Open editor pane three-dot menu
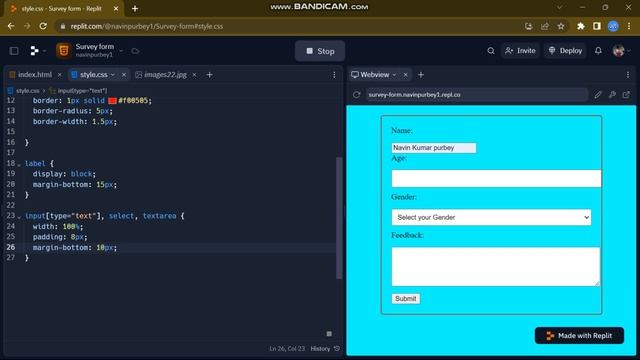This screenshot has height=360, width=640. pos(334,75)
